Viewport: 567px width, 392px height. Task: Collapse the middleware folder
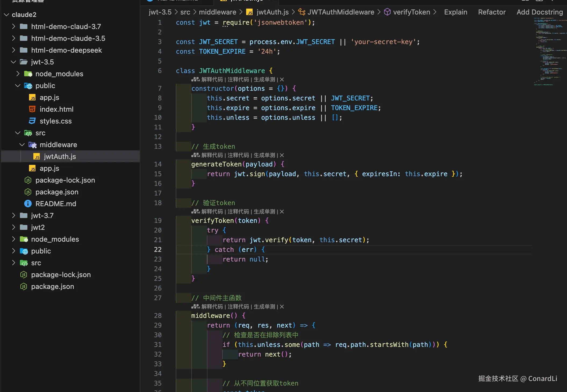[x=22, y=145]
